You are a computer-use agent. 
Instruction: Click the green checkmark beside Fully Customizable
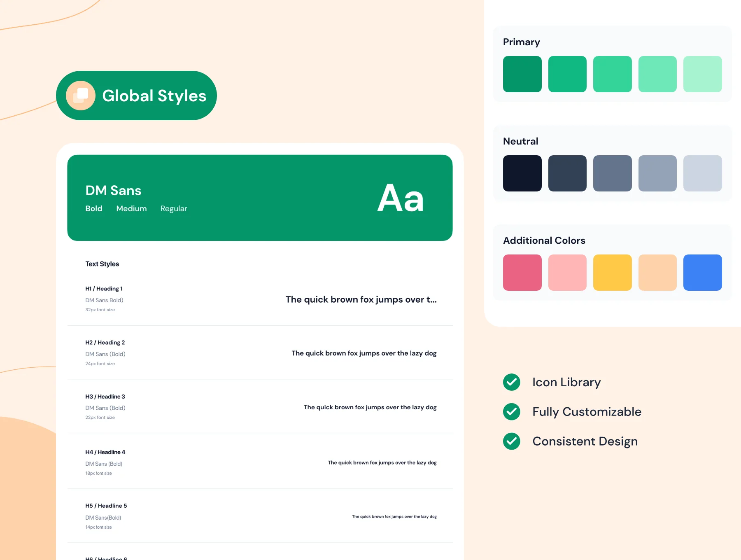click(512, 412)
